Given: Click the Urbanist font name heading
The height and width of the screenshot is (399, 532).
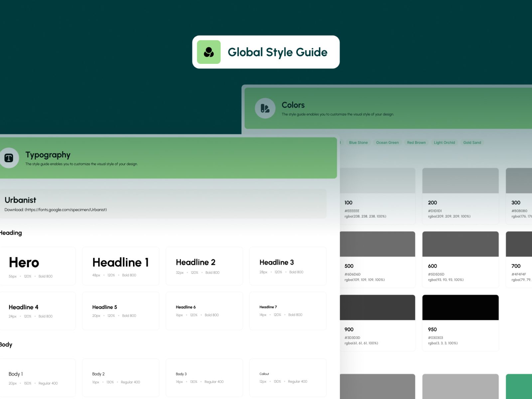Looking at the screenshot, I should tap(20, 200).
